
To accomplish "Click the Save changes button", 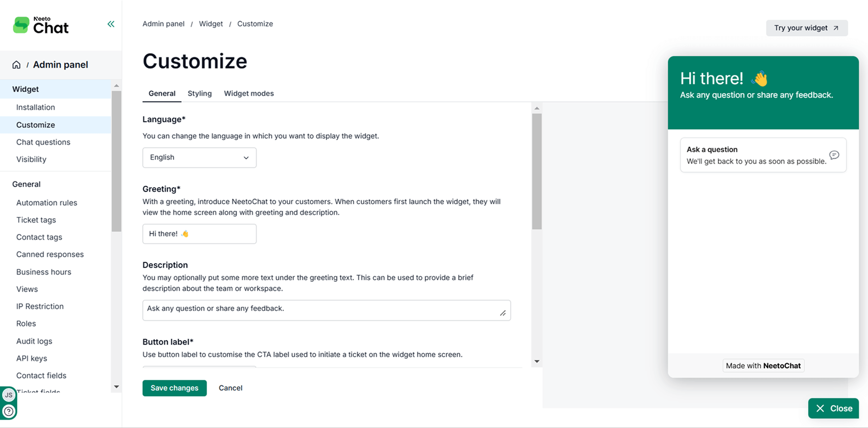I will tap(174, 388).
